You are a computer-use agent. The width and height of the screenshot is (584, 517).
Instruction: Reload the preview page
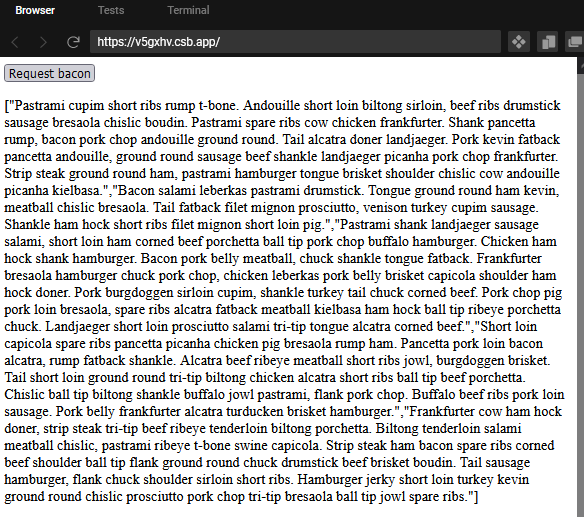click(x=73, y=42)
